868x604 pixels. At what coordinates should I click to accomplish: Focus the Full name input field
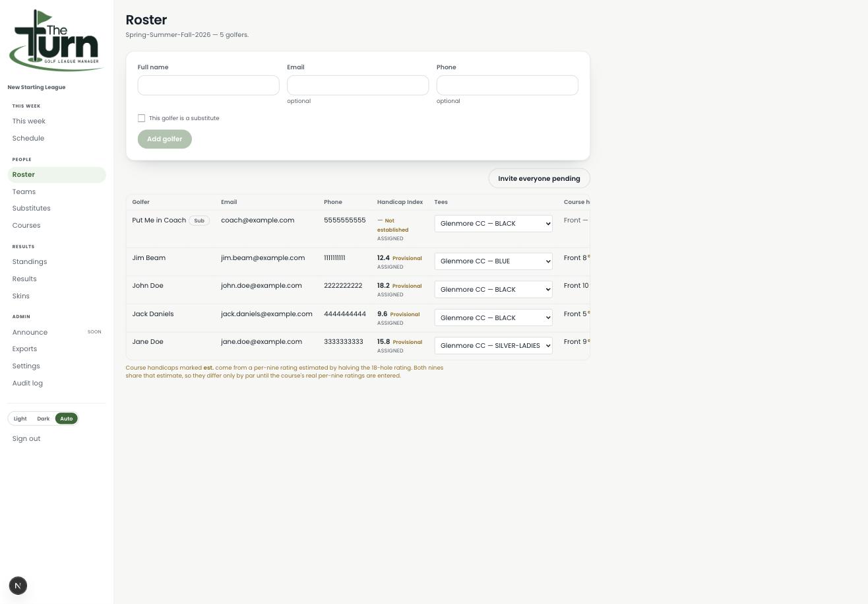click(208, 85)
